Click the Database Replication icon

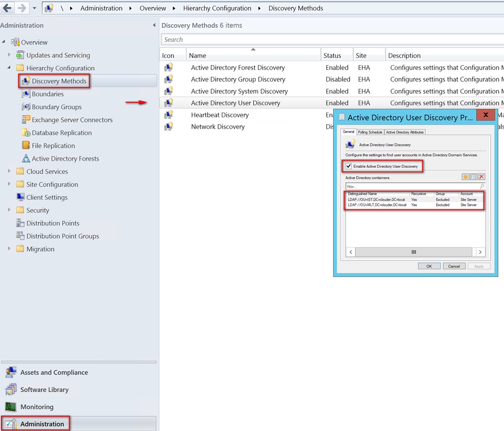coord(26,133)
